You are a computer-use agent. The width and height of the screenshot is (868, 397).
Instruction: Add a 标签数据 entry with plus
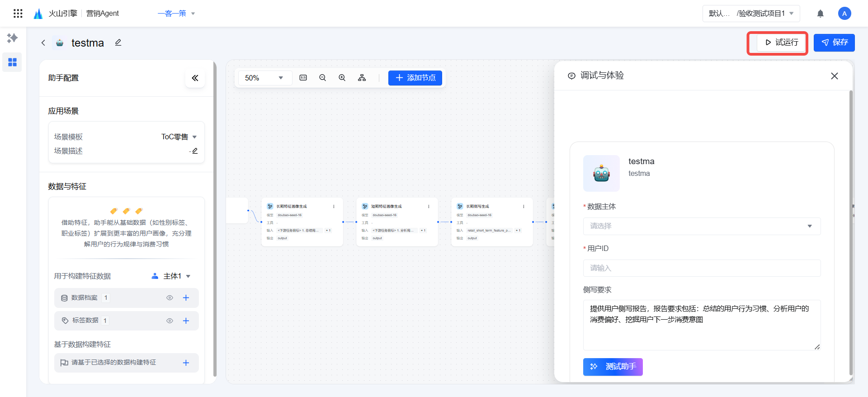pos(186,321)
